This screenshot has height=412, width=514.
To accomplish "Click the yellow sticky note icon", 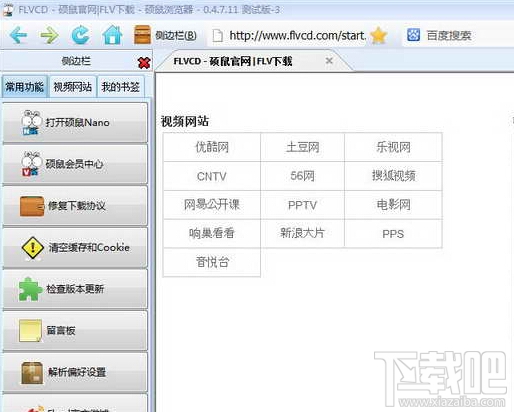I will (30, 331).
